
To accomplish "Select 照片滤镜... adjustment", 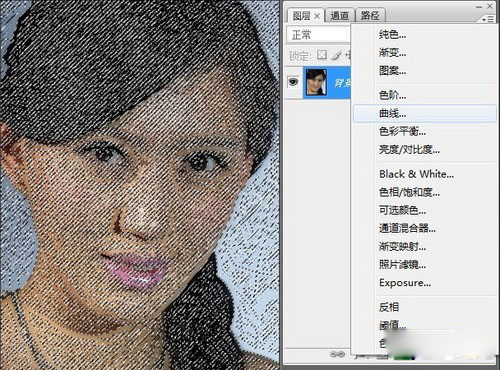I will click(x=402, y=264).
